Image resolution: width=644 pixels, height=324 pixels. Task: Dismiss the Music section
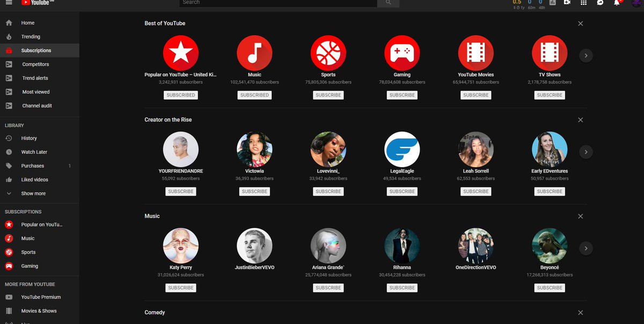[x=580, y=216]
